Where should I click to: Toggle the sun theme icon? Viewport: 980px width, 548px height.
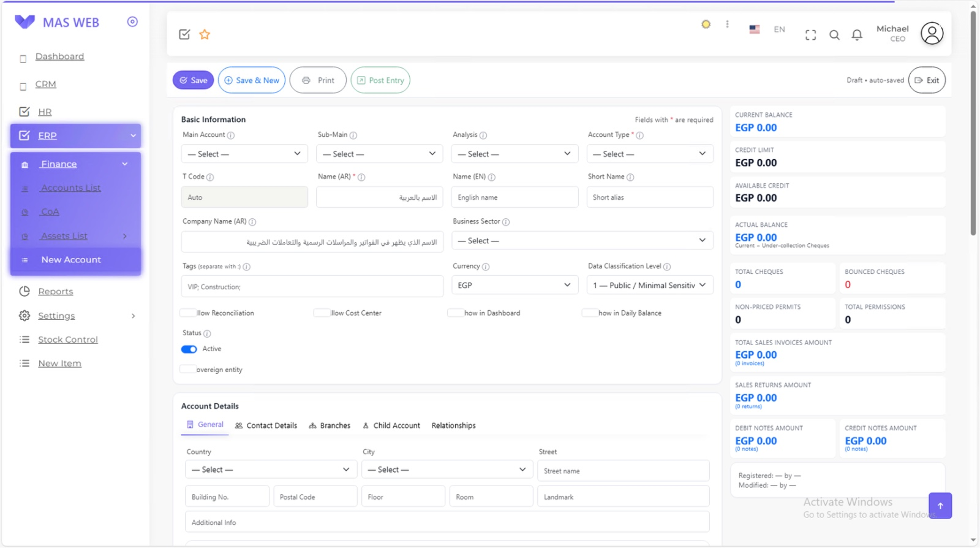click(706, 25)
